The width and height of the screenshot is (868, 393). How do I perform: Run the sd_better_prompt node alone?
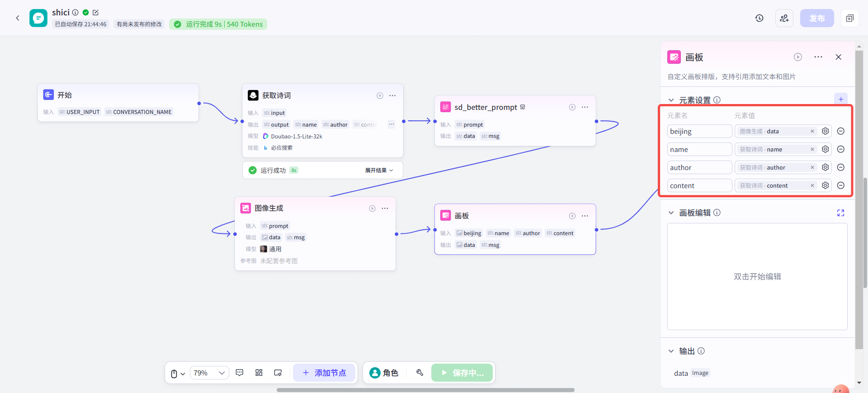pyautogui.click(x=572, y=107)
